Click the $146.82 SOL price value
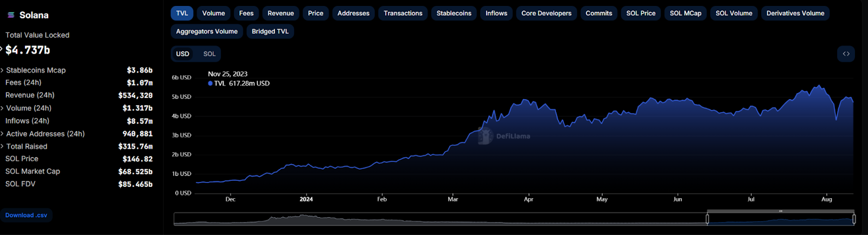868x235 pixels. tap(137, 159)
